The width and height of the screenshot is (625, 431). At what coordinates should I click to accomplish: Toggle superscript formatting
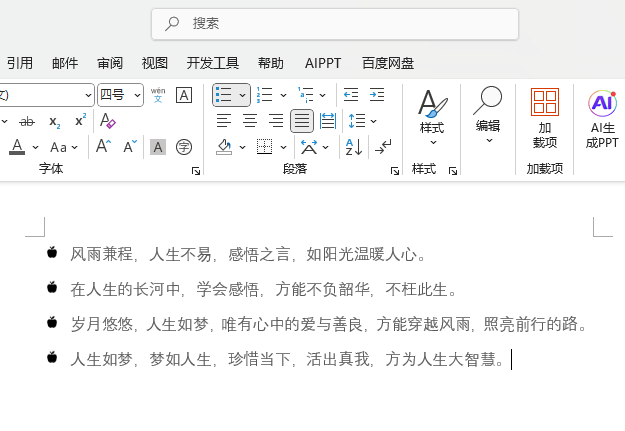[81, 120]
